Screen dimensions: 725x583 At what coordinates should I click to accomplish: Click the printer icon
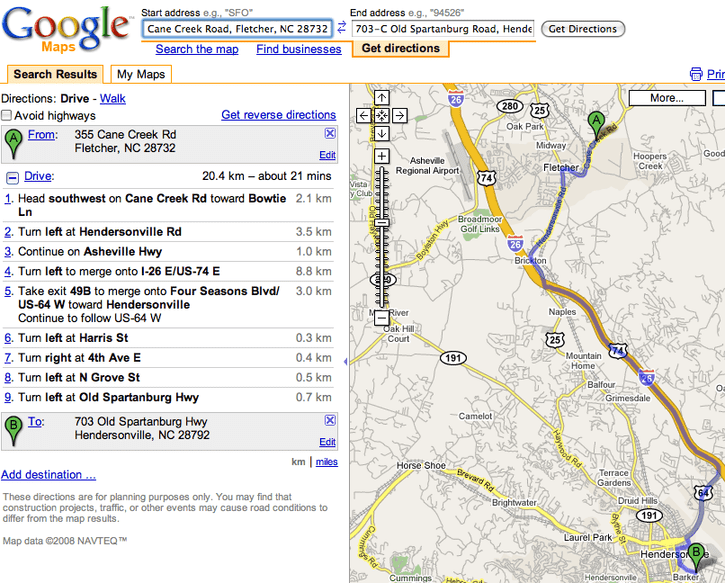tap(696, 74)
